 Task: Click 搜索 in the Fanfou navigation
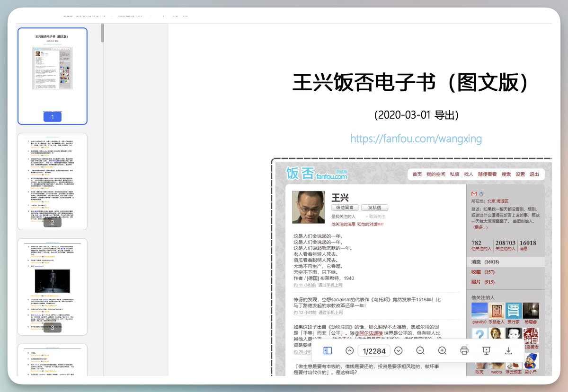pyautogui.click(x=506, y=174)
